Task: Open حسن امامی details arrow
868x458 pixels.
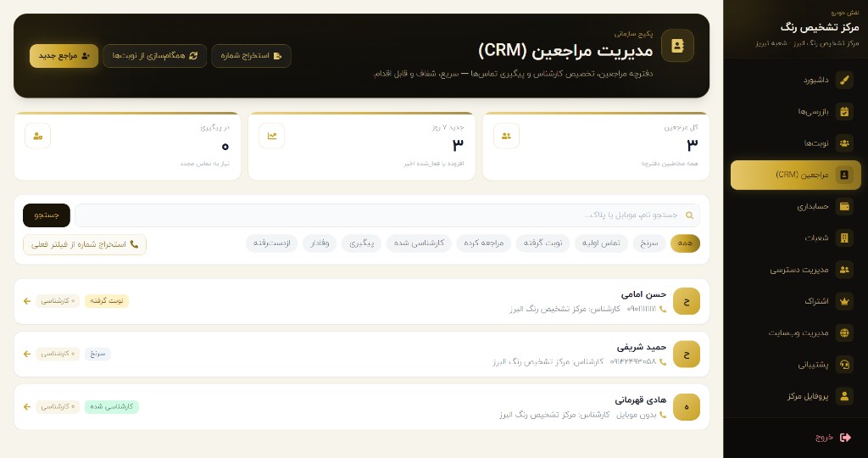Action: click(x=26, y=301)
